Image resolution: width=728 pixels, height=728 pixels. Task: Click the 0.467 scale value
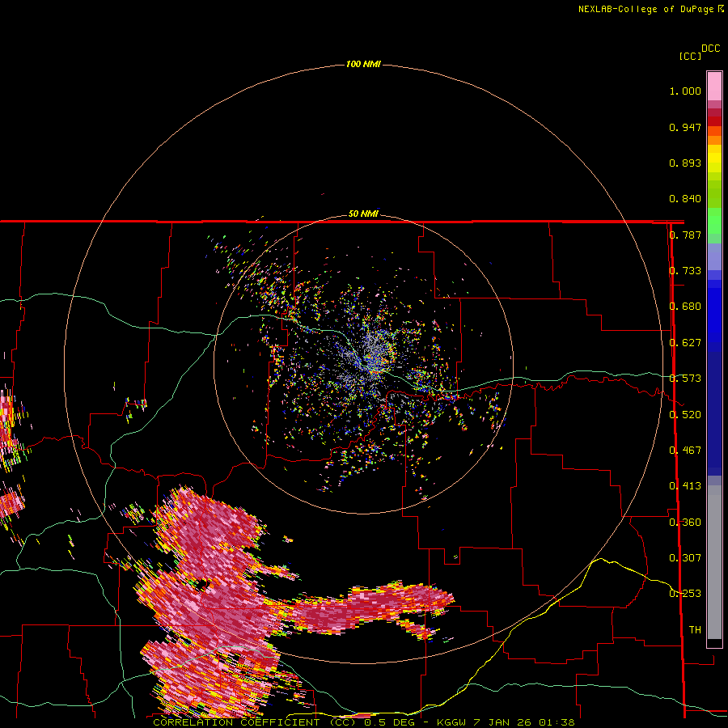click(x=685, y=451)
